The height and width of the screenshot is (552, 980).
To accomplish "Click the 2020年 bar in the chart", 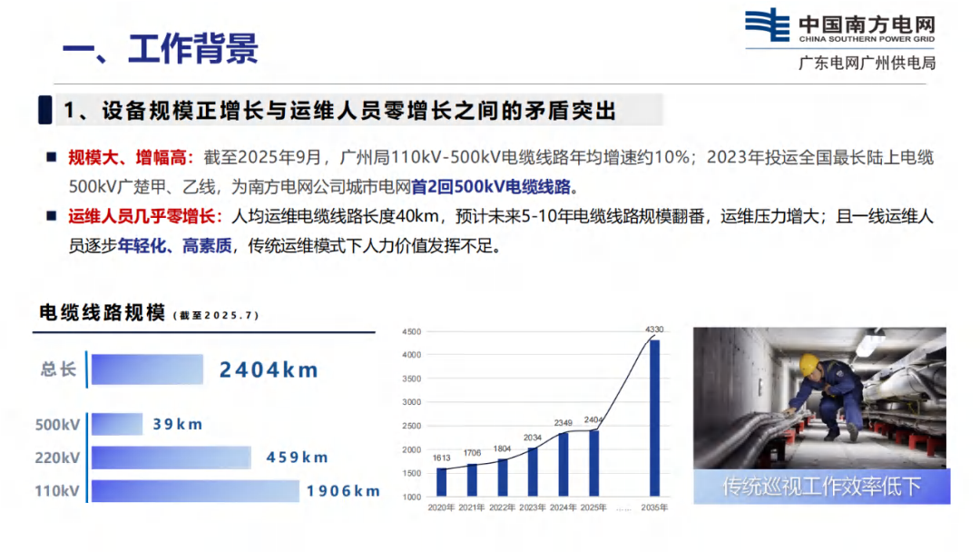I will (x=441, y=481).
